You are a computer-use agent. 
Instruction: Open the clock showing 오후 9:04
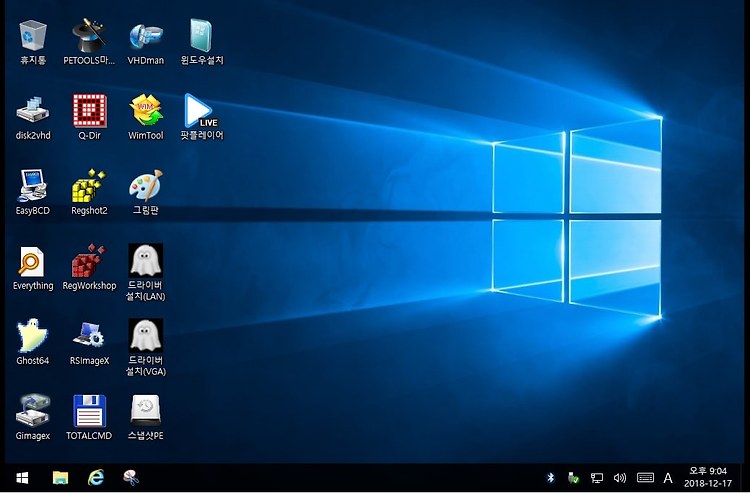pos(708,477)
